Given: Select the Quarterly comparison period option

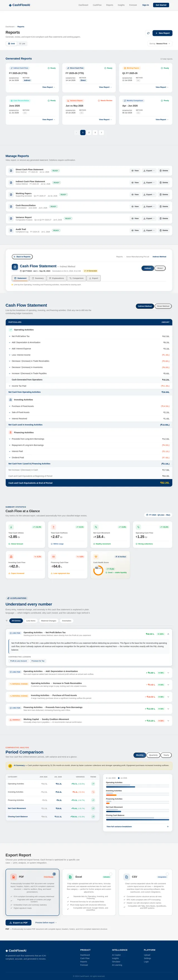Looking at the screenshot, I should (x=153, y=755).
